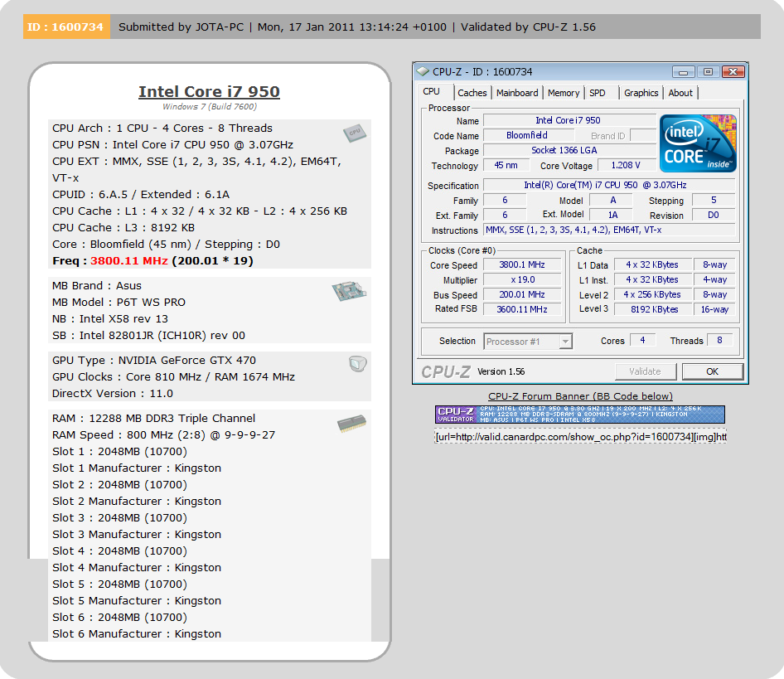This screenshot has height=679, width=784.
Task: Click the motherboard icon beside MB Brand
Action: point(349,291)
